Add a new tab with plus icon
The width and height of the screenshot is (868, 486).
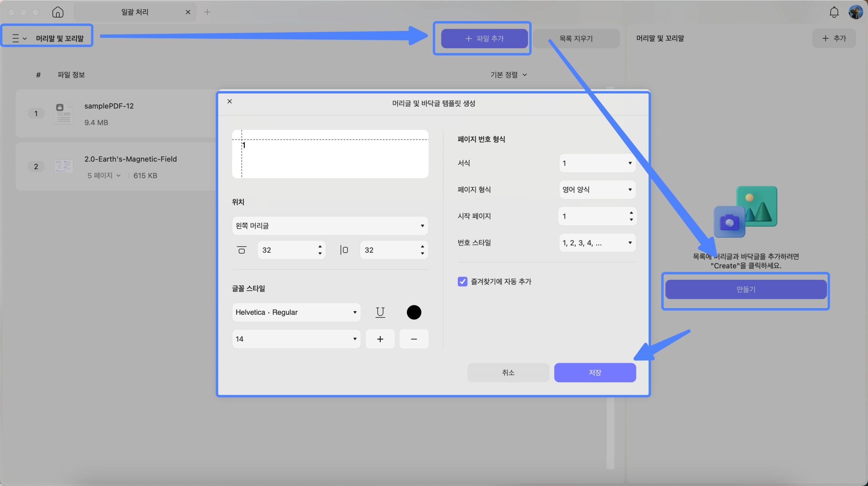pos(207,12)
